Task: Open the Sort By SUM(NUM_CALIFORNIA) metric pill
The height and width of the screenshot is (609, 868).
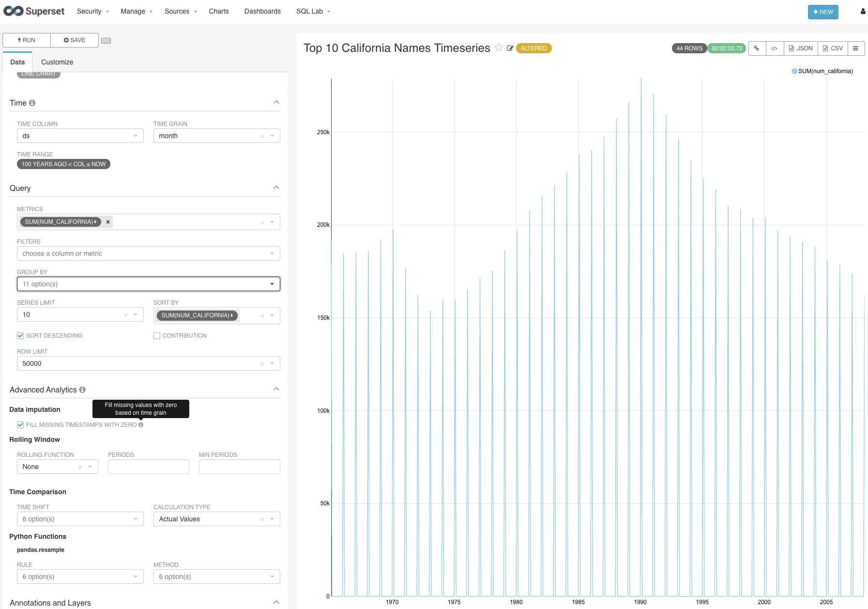Action: [197, 315]
